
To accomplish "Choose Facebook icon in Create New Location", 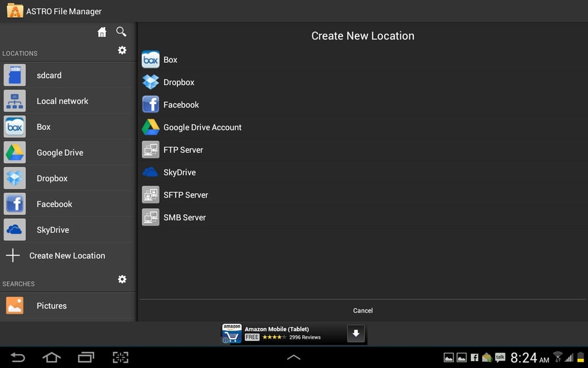I will (x=150, y=105).
